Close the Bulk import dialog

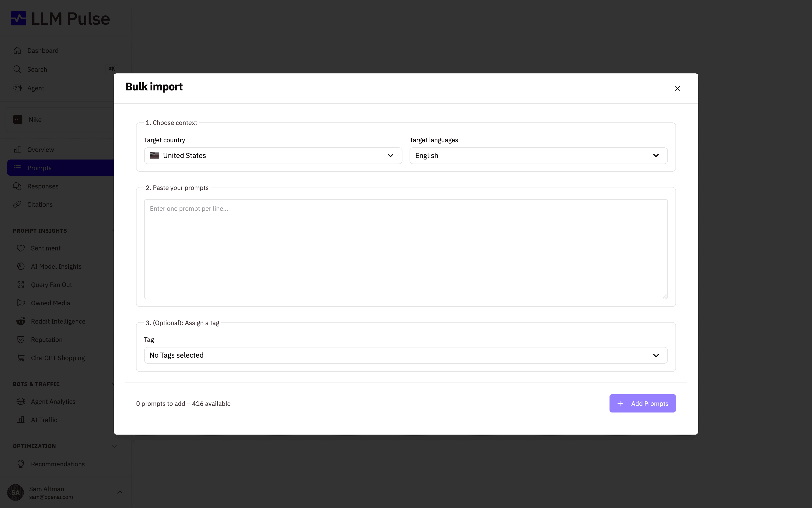tap(678, 88)
